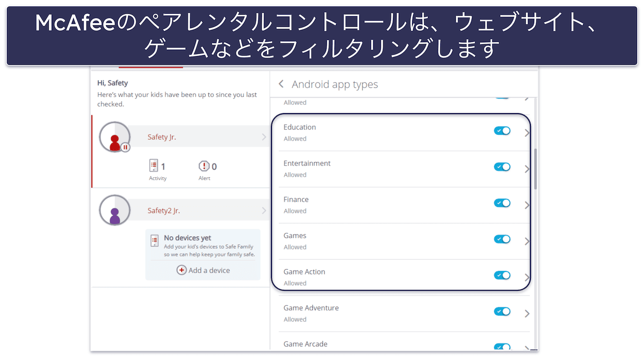Image resolution: width=644 pixels, height=362 pixels.
Task: Click the Allowed status under Game Action
Action: (x=295, y=283)
